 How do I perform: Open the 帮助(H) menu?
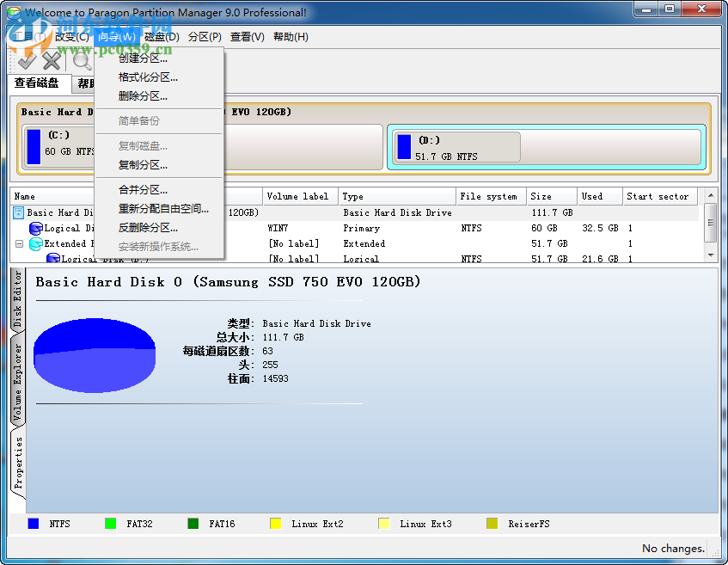pyautogui.click(x=291, y=37)
